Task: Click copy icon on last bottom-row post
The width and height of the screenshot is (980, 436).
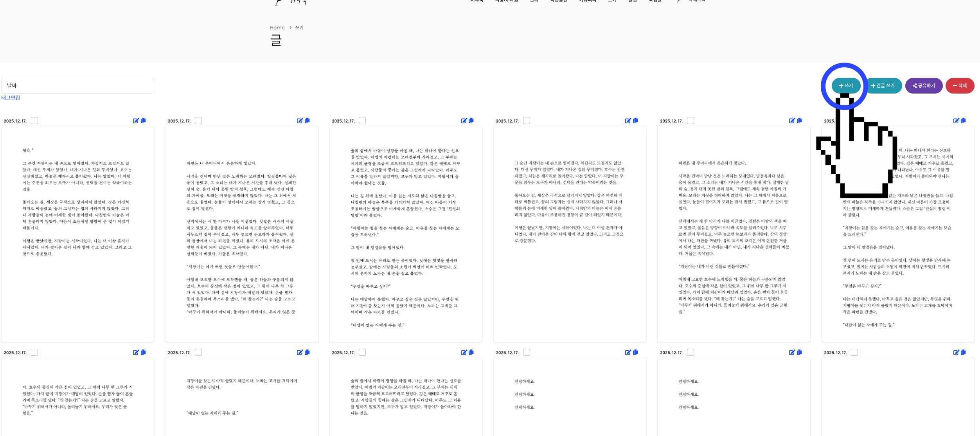Action: coord(963,352)
